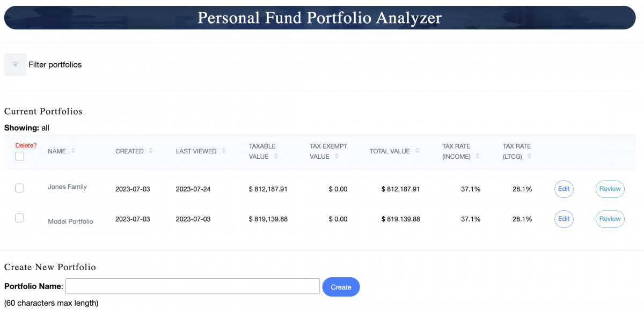This screenshot has height=311, width=644.
Task: Check the Delete? select-all checkbox
Action: pyautogui.click(x=19, y=156)
